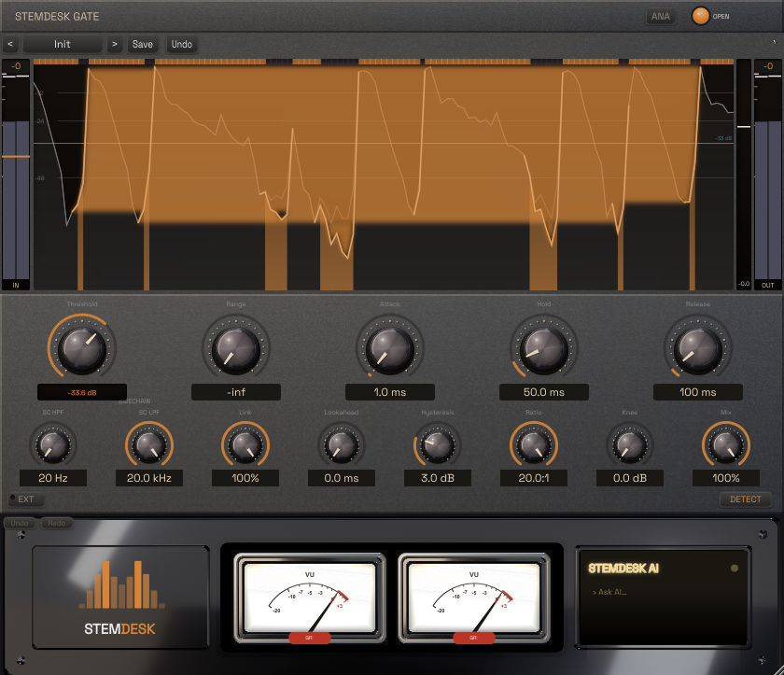Adjust the Hysteresis knob

click(x=438, y=445)
